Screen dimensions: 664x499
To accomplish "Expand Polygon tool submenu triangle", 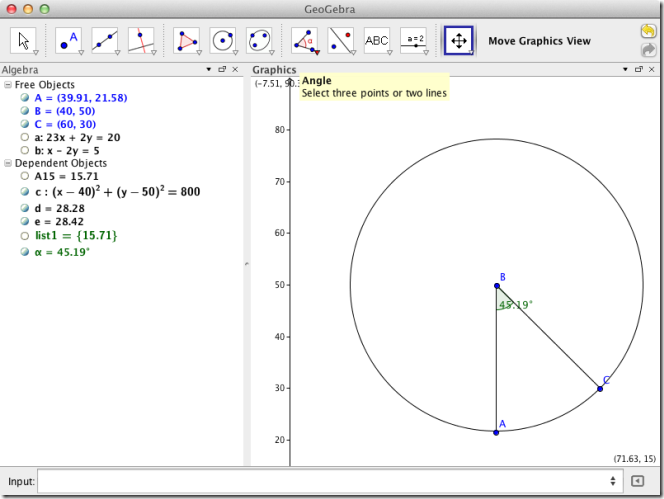I will point(199,53).
